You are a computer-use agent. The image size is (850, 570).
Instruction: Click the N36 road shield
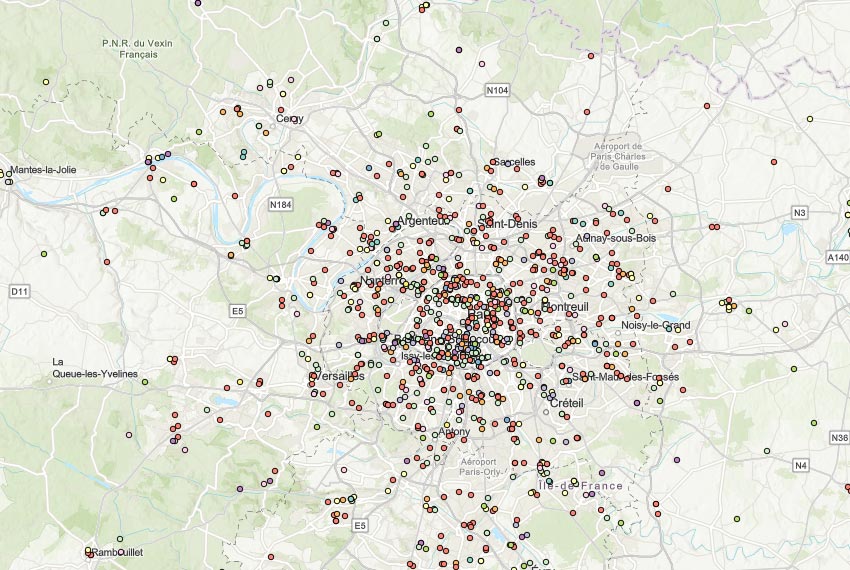click(838, 438)
